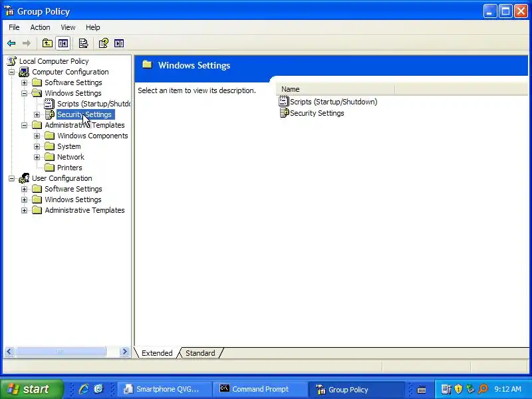Select the Printers tree item
Screen dimensions: 532x399
70,168
